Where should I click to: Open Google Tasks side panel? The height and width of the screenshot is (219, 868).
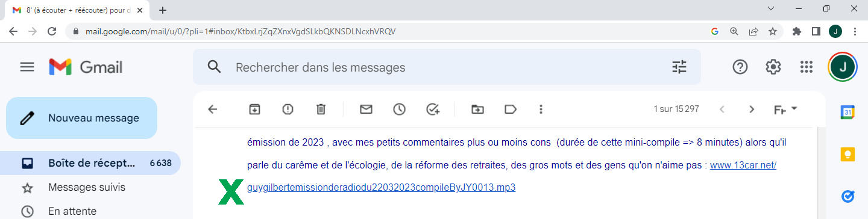pos(848,197)
